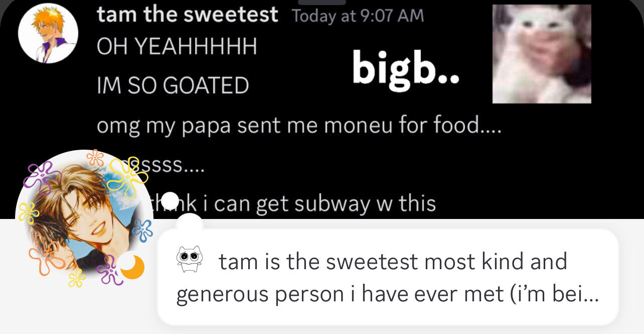Click the purple flower beside the moon icon
Image resolution: width=644 pixels, height=334 pixels.
tap(109, 270)
